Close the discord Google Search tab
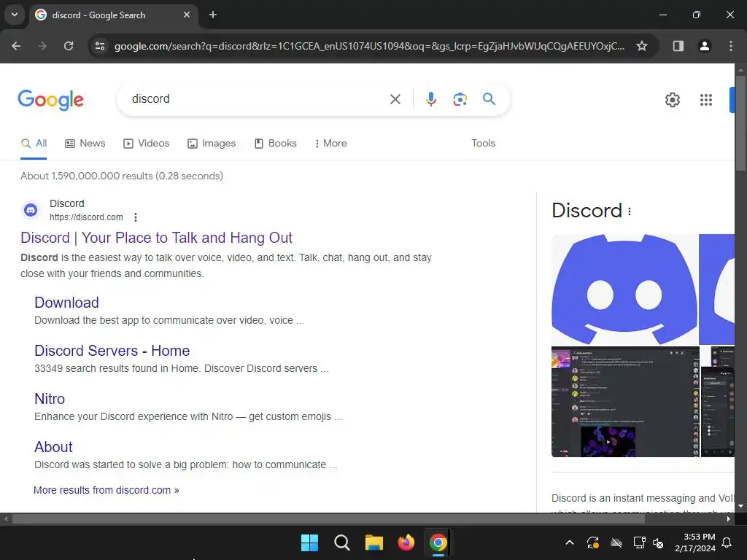Viewport: 747px width, 560px height. [187, 15]
